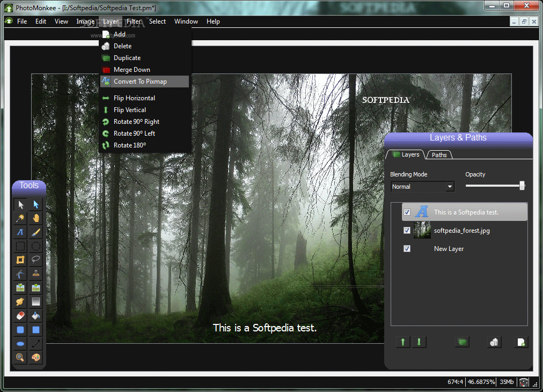Image resolution: width=543 pixels, height=392 pixels.
Task: Toggle visibility of 'This is a Softpedia test.' layer
Action: (407, 212)
